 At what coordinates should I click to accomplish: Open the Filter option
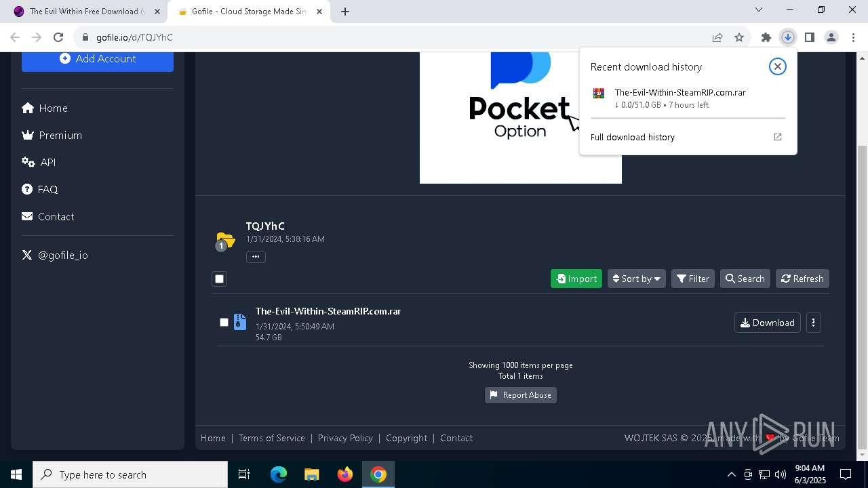pos(693,279)
